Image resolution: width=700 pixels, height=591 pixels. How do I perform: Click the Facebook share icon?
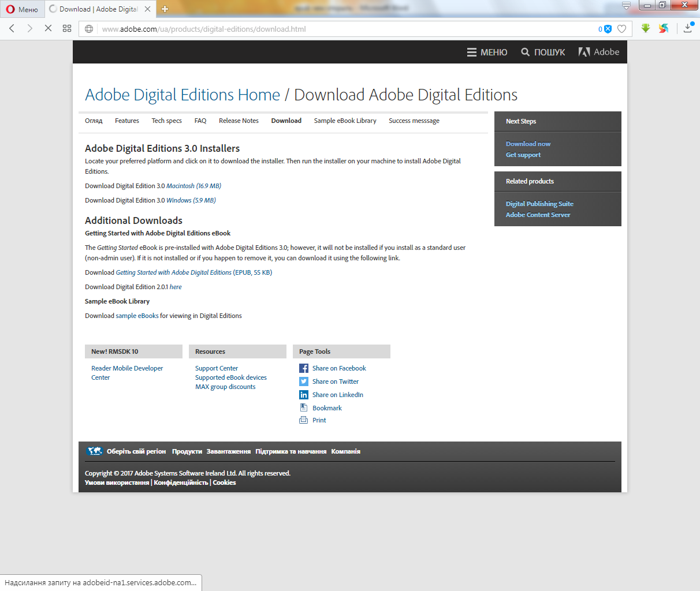304,368
